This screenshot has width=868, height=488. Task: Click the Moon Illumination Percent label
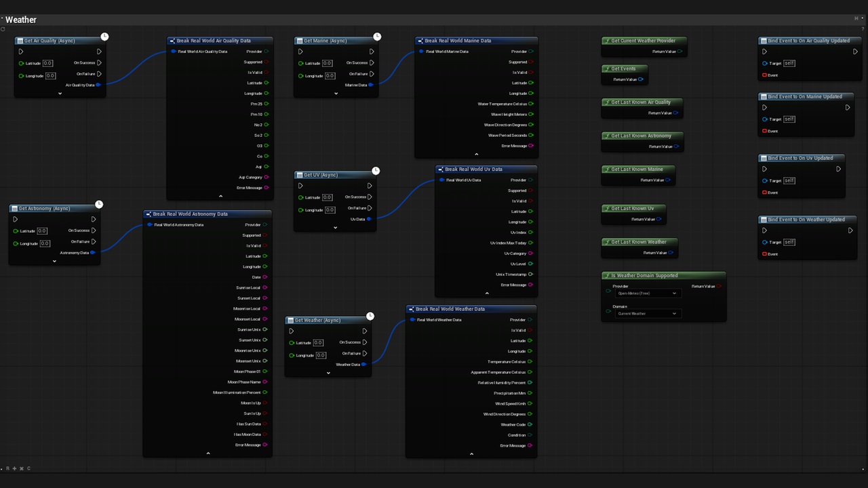click(x=236, y=392)
